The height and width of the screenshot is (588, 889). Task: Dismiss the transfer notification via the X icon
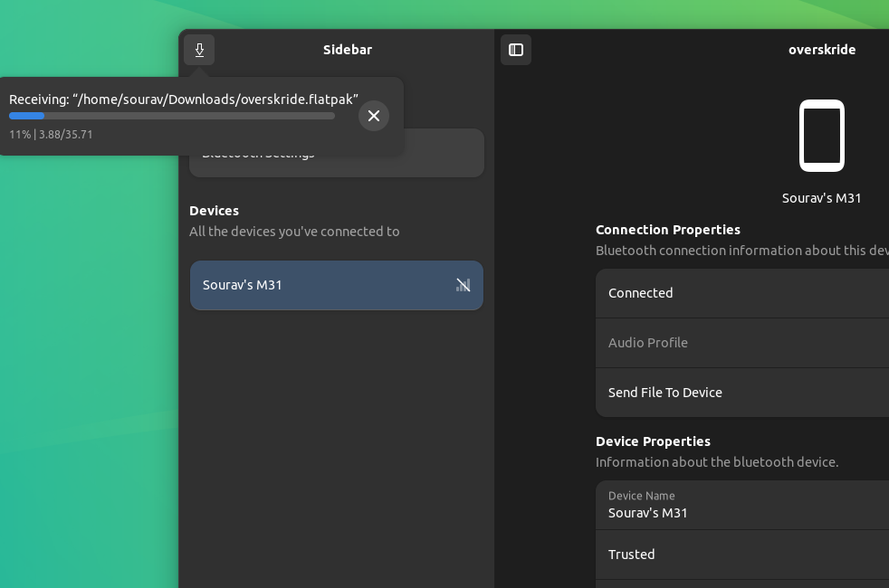(x=374, y=116)
